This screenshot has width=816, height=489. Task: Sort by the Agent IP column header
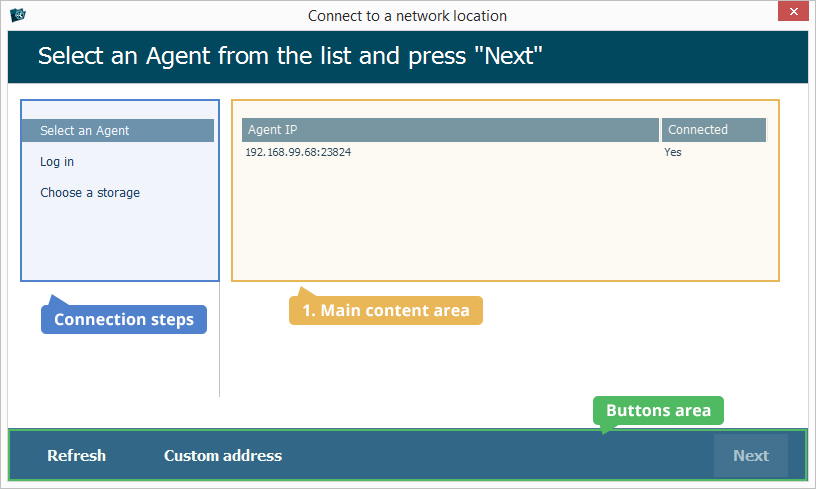click(x=450, y=130)
